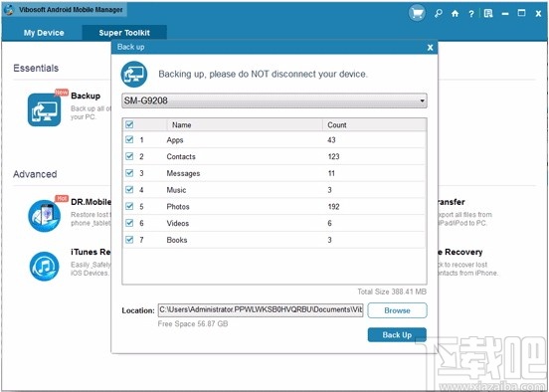Click Total Size 388.41 MB text
Image resolution: width=549 pixels, height=392 pixels.
(x=392, y=292)
